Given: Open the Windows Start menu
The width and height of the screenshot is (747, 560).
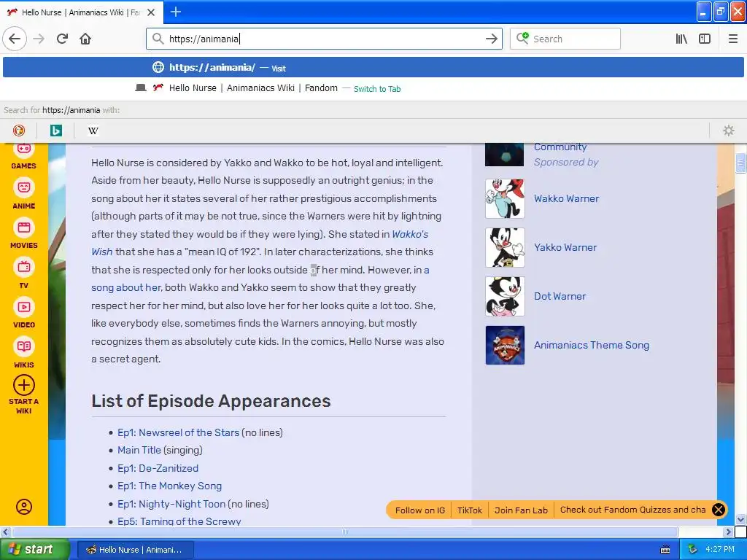Looking at the screenshot, I should point(35,549).
